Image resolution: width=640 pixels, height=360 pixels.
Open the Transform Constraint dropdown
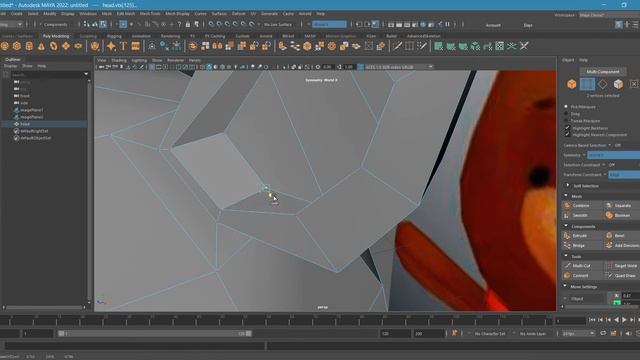(x=624, y=175)
